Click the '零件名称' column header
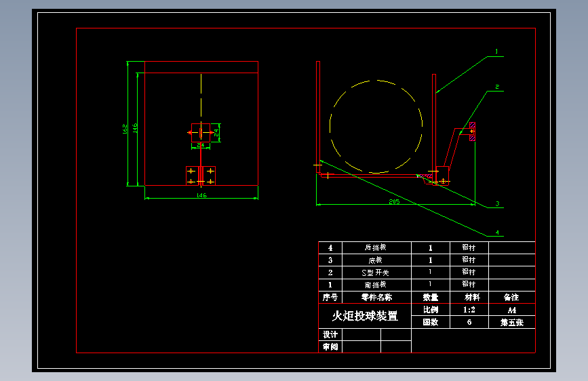 click(x=376, y=298)
